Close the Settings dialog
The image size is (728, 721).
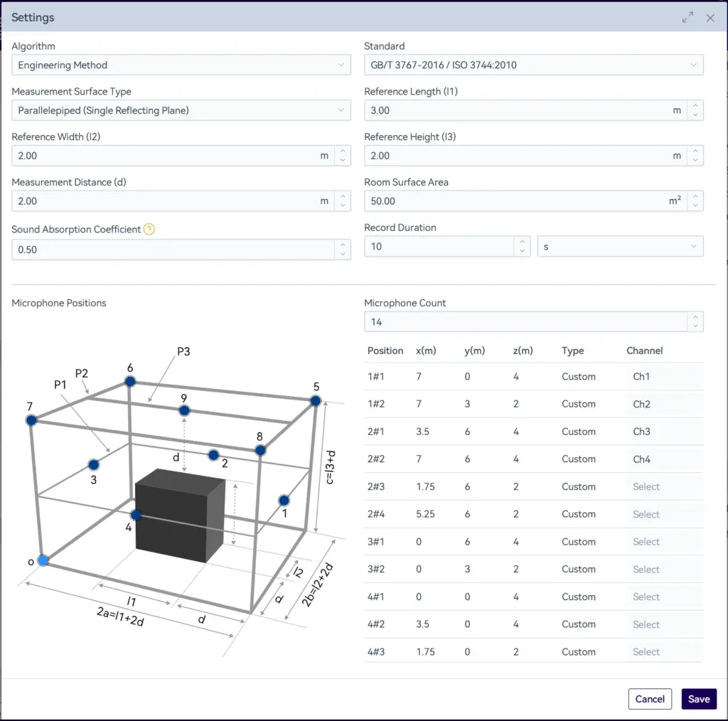pos(710,18)
